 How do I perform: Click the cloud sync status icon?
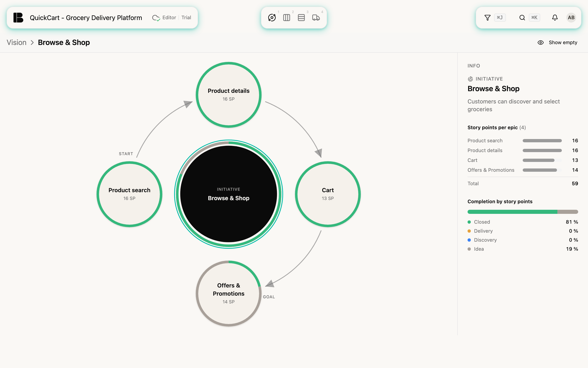[x=156, y=18]
